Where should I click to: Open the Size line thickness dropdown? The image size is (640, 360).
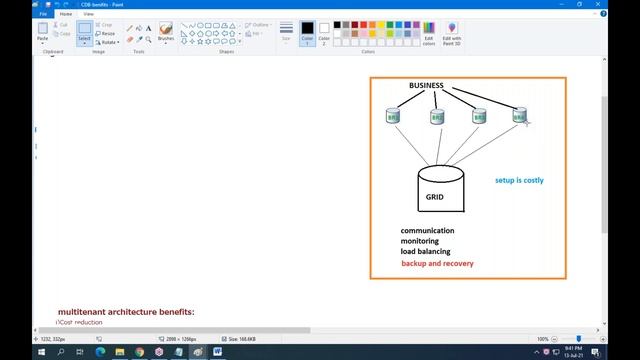click(x=286, y=33)
